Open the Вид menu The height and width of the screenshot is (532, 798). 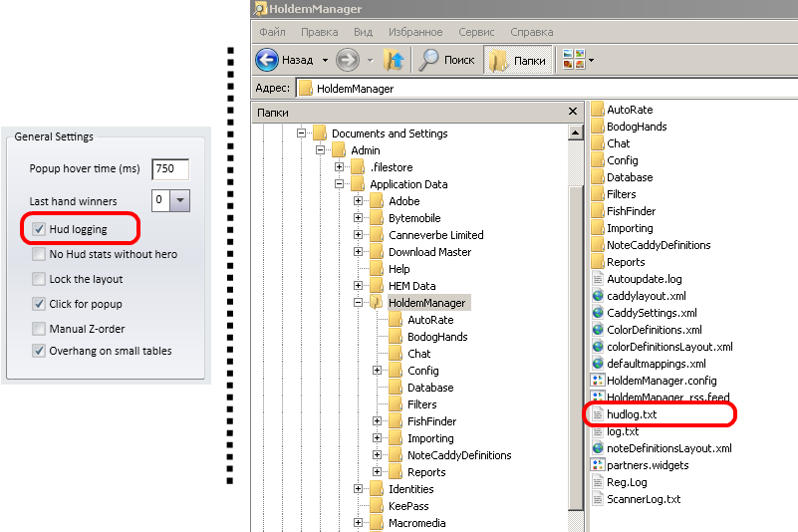point(363,32)
